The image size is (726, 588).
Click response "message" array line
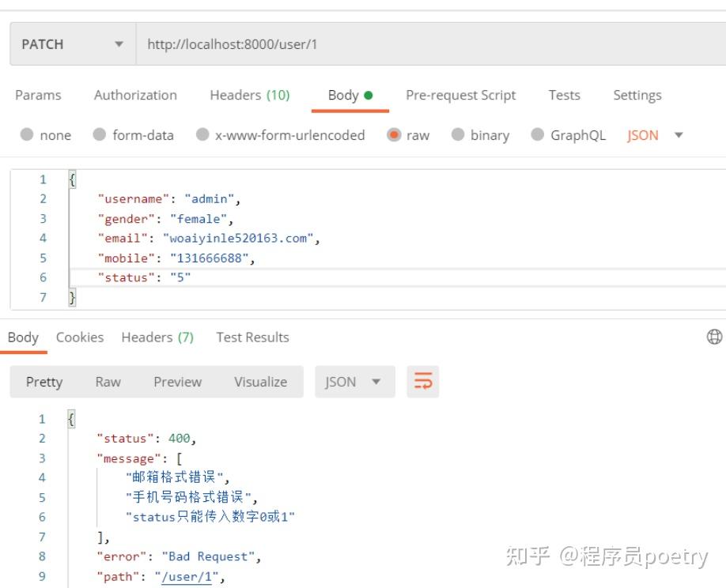[139, 458]
